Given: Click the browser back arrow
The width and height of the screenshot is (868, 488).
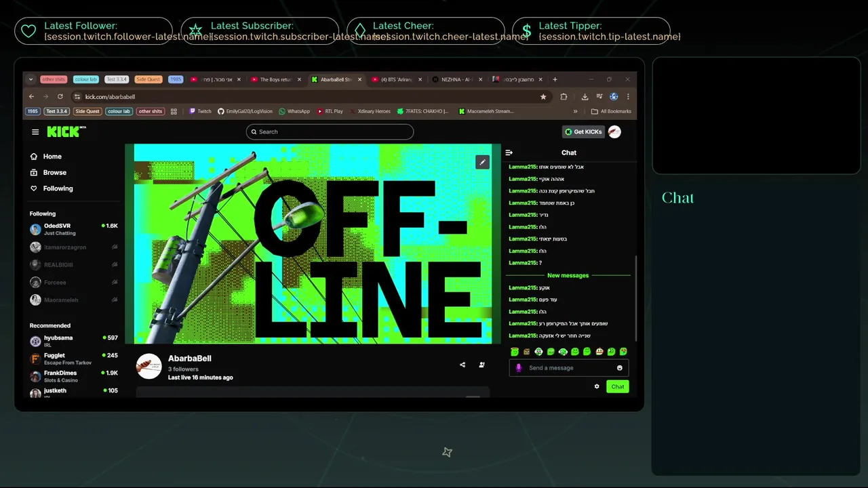Looking at the screenshot, I should 31,96.
